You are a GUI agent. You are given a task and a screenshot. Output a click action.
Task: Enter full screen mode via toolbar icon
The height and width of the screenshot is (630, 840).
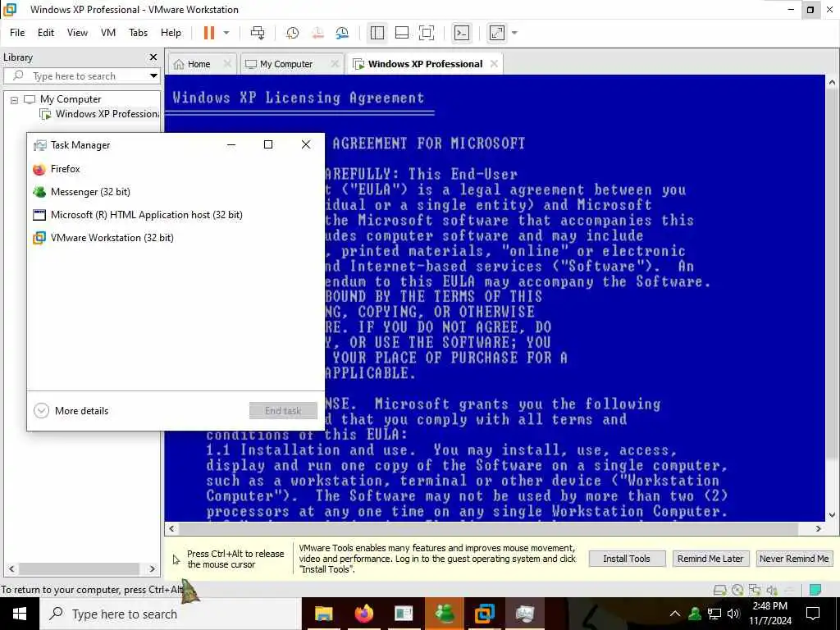427,33
